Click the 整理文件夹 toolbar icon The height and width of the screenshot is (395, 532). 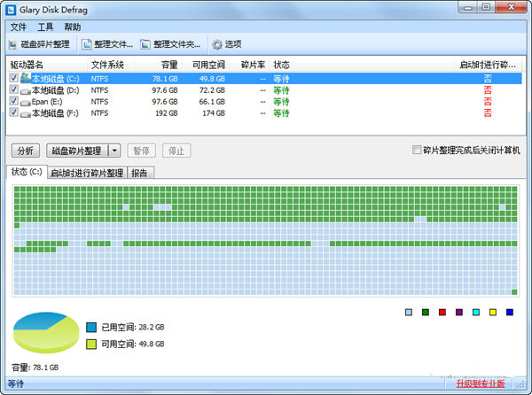[x=145, y=44]
